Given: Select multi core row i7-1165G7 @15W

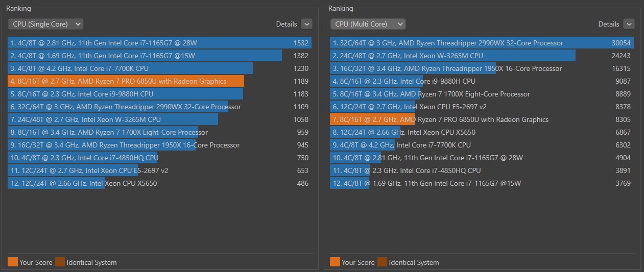Looking at the screenshot, I should [482, 183].
